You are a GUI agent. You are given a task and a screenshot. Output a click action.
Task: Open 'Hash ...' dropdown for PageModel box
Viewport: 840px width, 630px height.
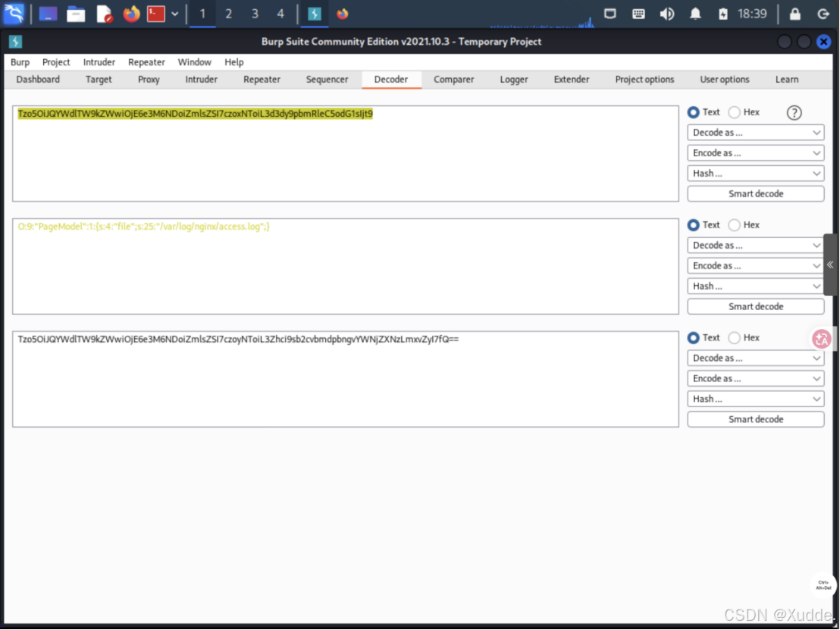pyautogui.click(x=755, y=286)
